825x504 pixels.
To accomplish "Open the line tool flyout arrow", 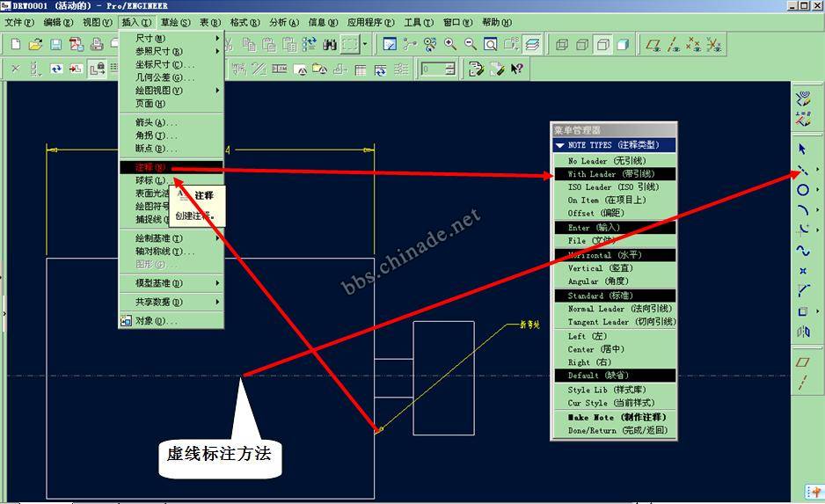I will (817, 170).
